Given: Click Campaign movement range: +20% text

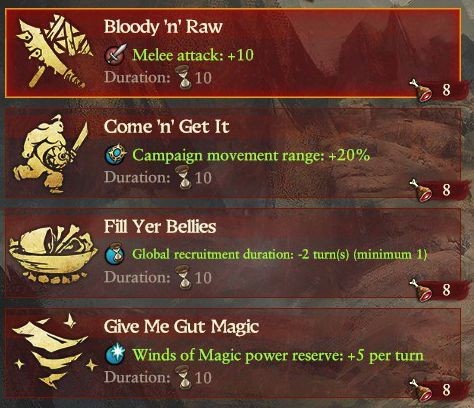Looking at the screenshot, I should pos(251,155).
